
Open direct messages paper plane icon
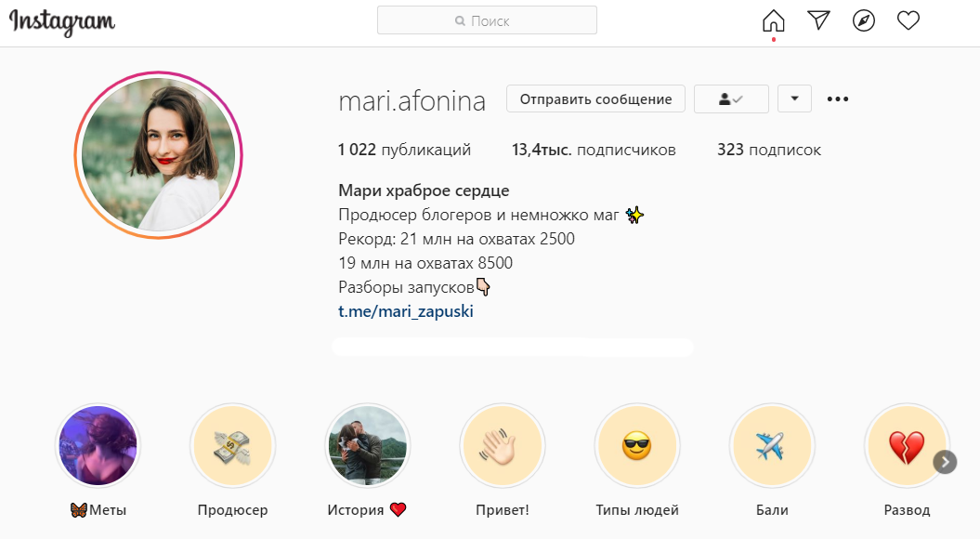click(x=818, y=20)
